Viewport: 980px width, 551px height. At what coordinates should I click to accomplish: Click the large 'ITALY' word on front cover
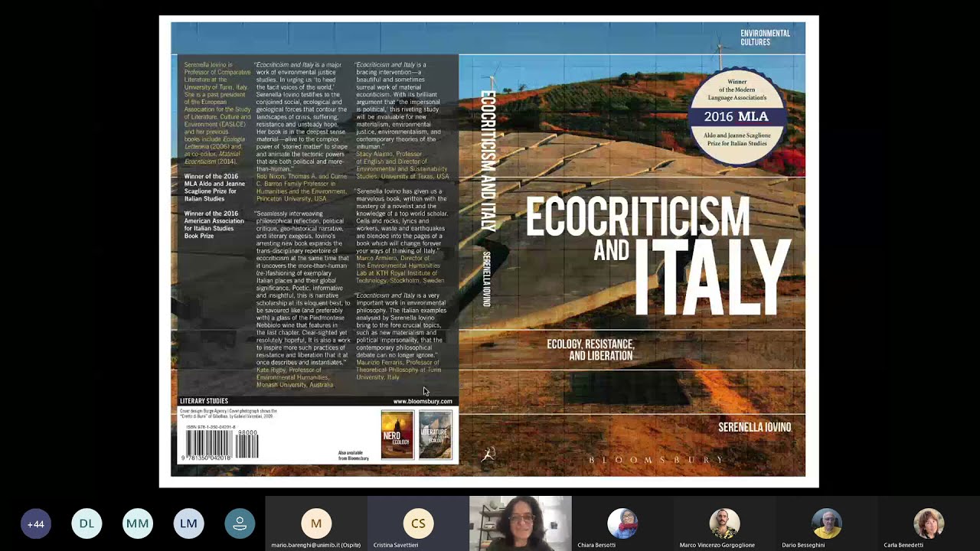click(x=714, y=277)
